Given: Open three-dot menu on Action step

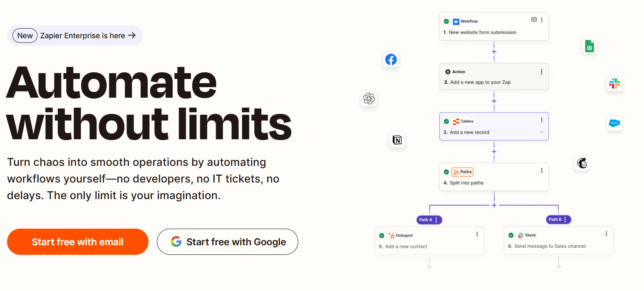Looking at the screenshot, I should (542, 72).
